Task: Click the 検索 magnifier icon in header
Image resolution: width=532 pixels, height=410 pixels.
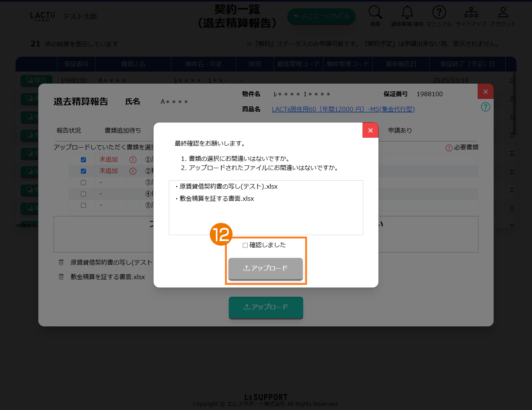Action: (375, 13)
